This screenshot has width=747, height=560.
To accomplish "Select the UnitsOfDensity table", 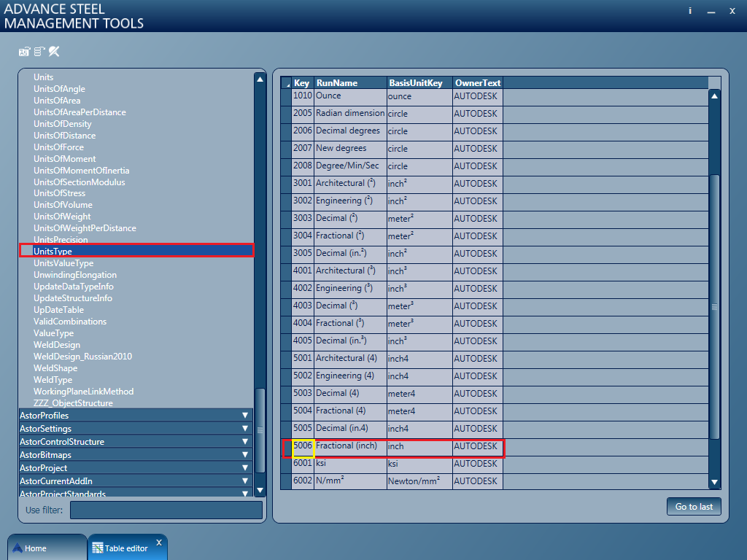I will [x=63, y=124].
